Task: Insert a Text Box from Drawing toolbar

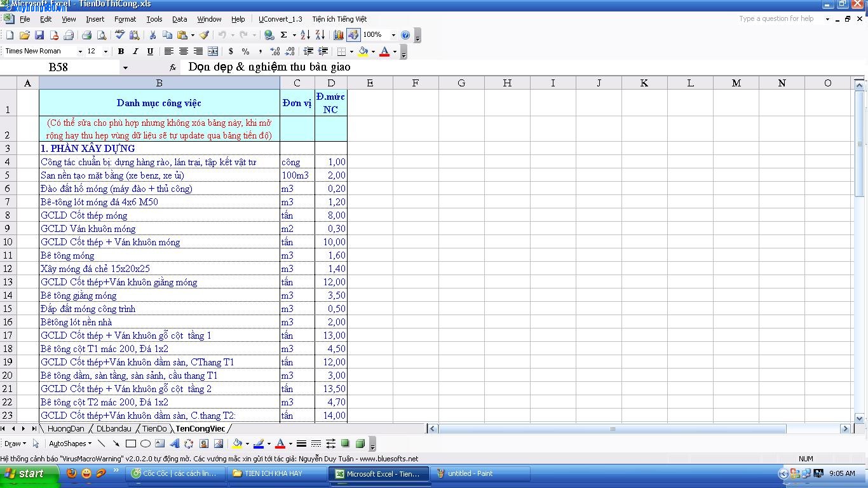Action: click(159, 444)
